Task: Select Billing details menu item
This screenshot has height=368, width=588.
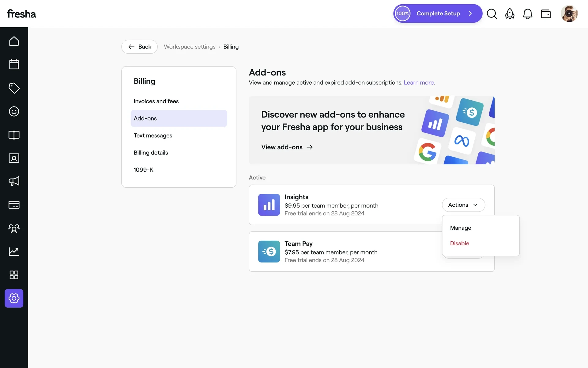Action: click(179, 153)
